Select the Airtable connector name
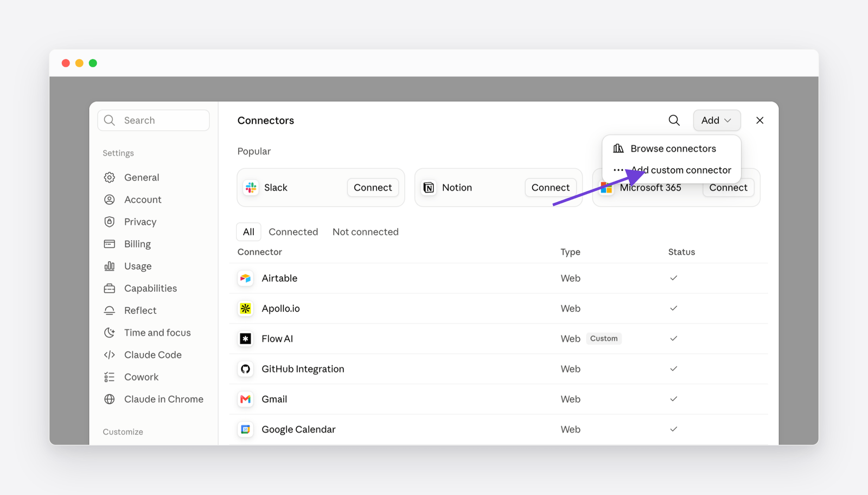The height and width of the screenshot is (495, 868). click(x=279, y=278)
